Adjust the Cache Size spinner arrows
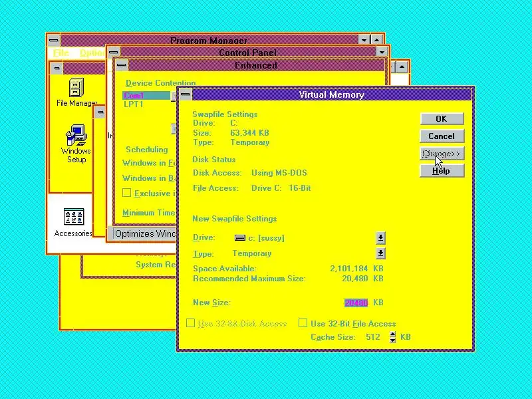 coord(392,336)
